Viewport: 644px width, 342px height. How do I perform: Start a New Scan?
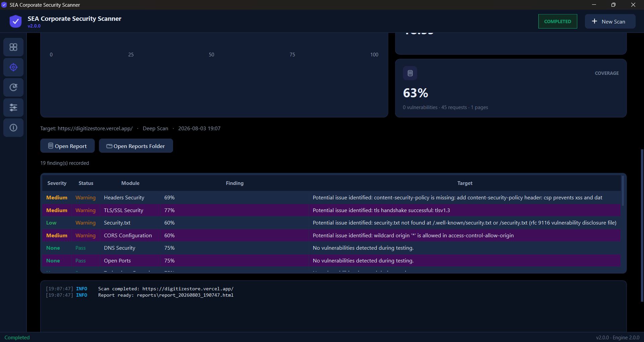[610, 21]
